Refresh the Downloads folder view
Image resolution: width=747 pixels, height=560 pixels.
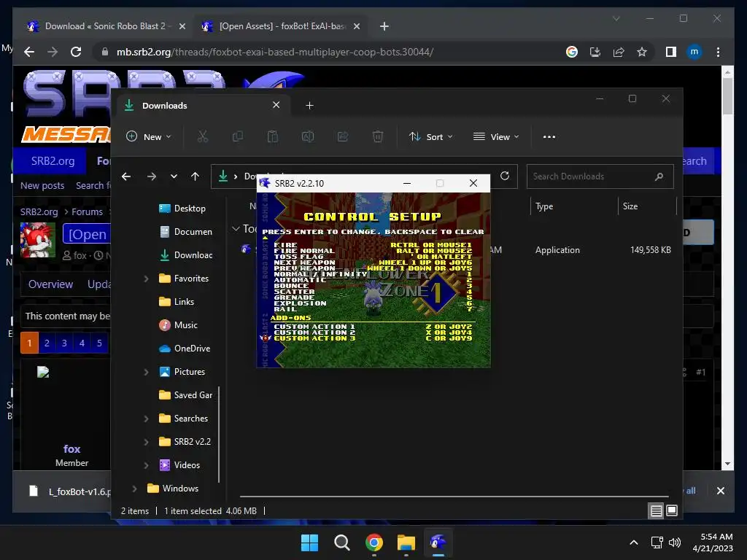coord(505,176)
